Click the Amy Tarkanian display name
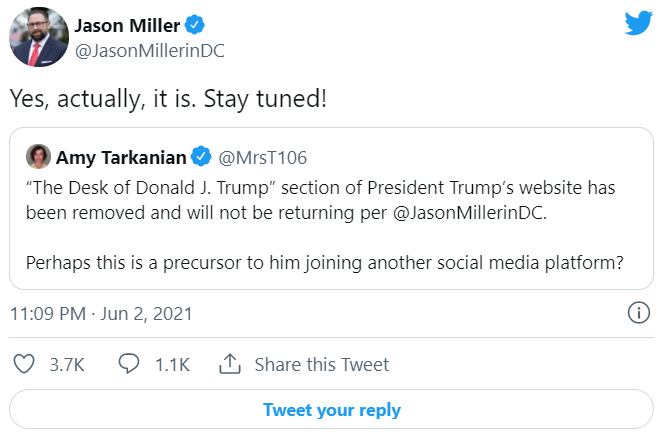Screen dimensions: 666x441 (x=121, y=157)
